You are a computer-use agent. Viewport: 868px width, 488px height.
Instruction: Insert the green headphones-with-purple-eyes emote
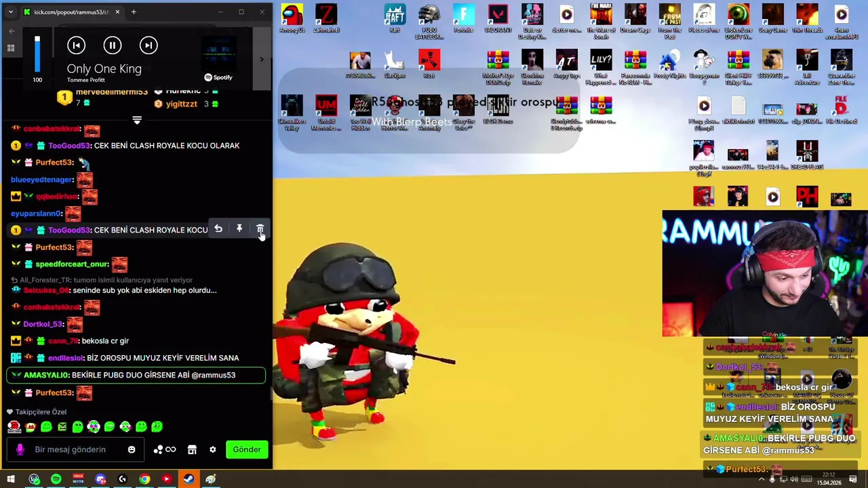click(x=94, y=426)
